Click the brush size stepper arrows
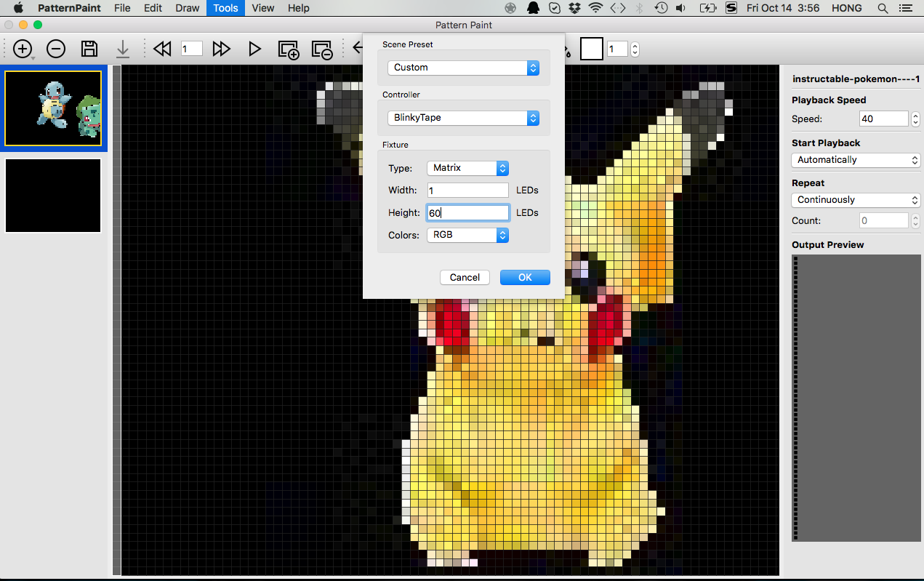 click(x=635, y=49)
